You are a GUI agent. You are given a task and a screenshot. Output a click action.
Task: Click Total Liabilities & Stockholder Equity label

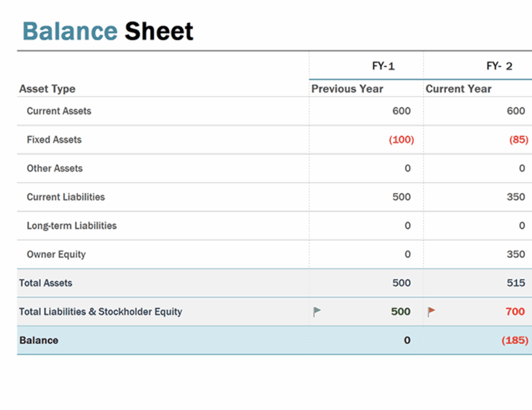pyautogui.click(x=101, y=311)
